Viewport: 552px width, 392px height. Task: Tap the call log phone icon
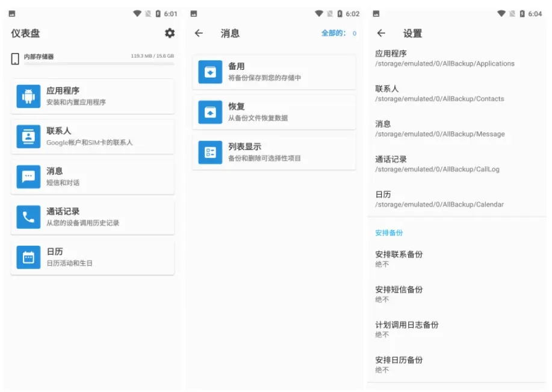[x=28, y=217]
